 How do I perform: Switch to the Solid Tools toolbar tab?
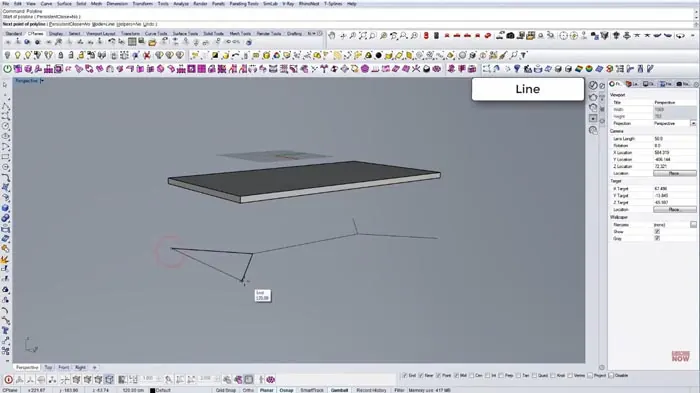[213, 33]
